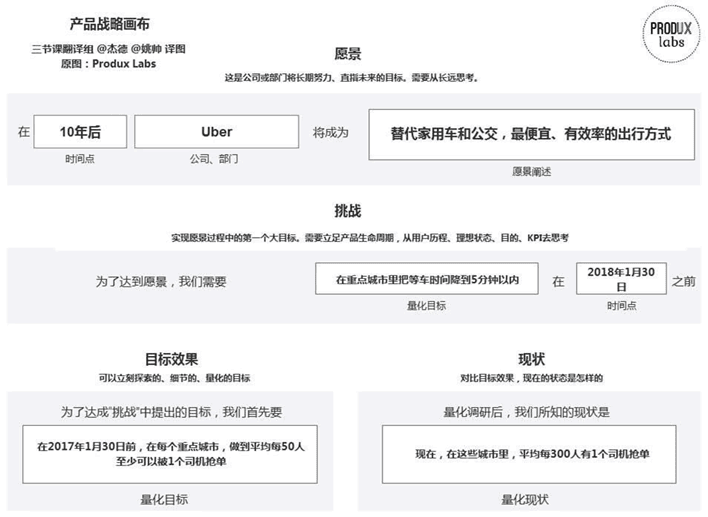Click the subtitle '对比目标效果，现在的状态是怎样的'
Image resolution: width=708 pixels, height=517 pixels.
[531, 378]
